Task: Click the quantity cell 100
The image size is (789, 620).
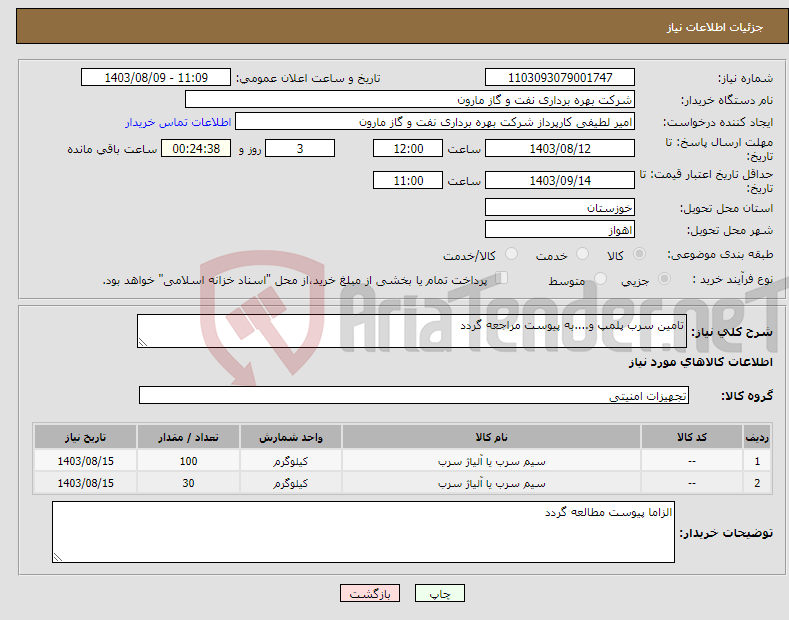Action: 188,461
